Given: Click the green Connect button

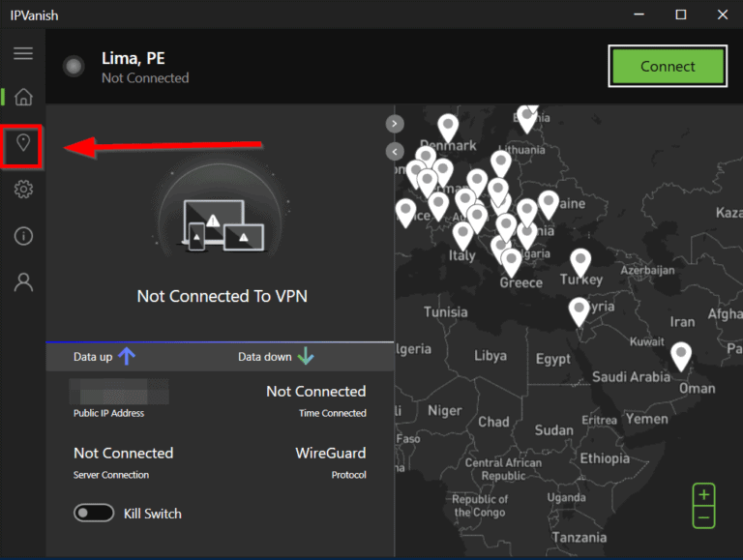Looking at the screenshot, I should (x=668, y=67).
